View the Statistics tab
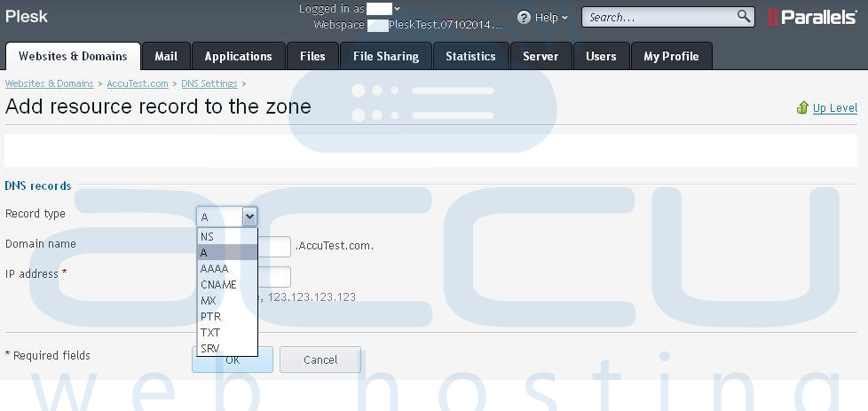 [470, 56]
